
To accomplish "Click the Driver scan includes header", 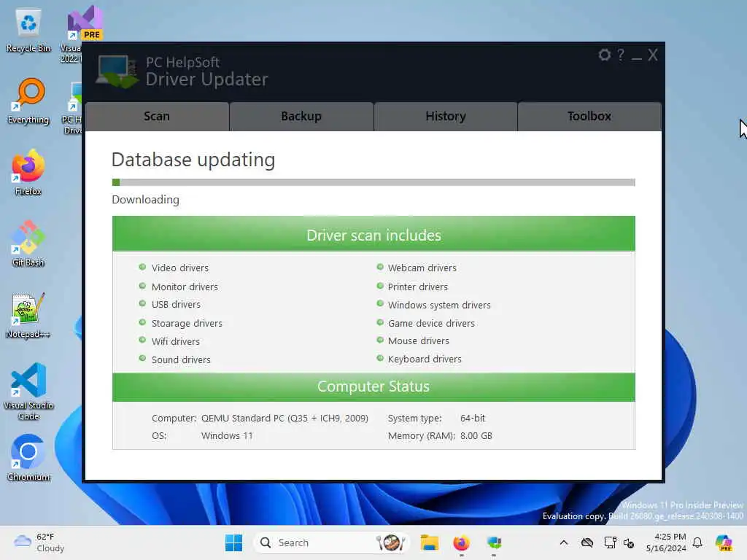I will (373, 234).
